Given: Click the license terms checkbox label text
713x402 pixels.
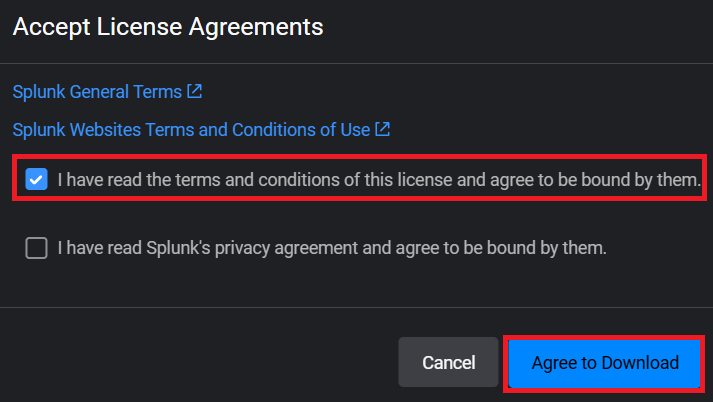Looking at the screenshot, I should (x=378, y=180).
